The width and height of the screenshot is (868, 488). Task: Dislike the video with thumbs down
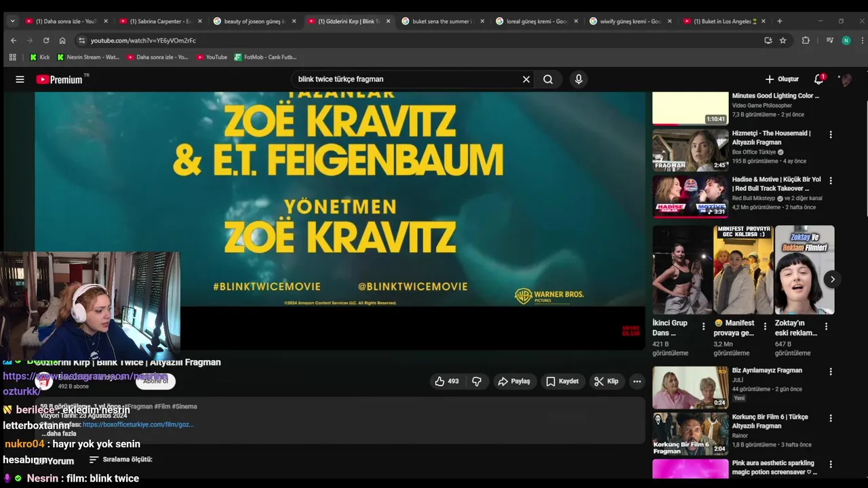click(477, 382)
